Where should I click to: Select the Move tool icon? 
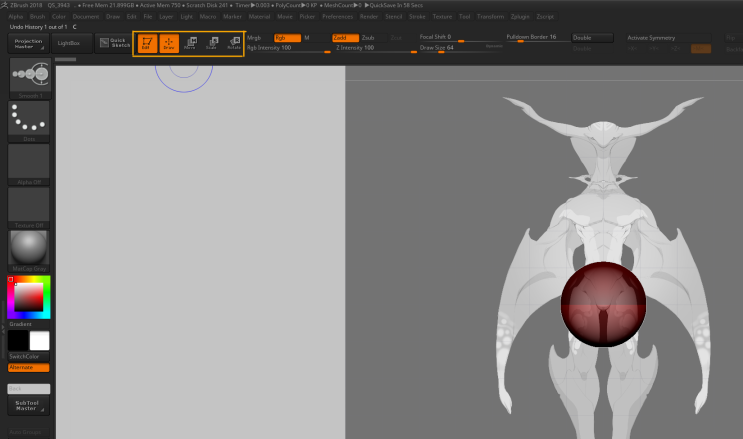(x=189, y=43)
